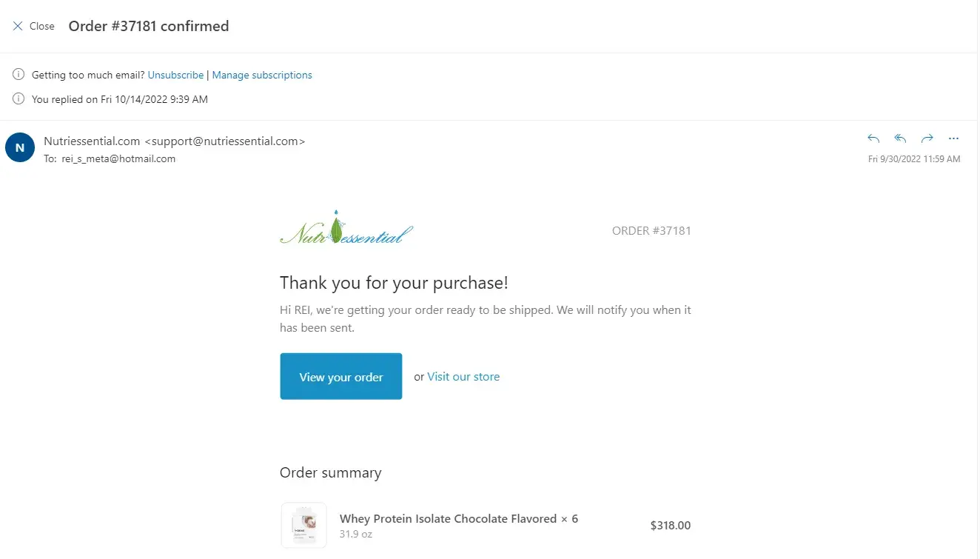980x559 pixels.
Task: Click the X close icon
Action: (18, 26)
